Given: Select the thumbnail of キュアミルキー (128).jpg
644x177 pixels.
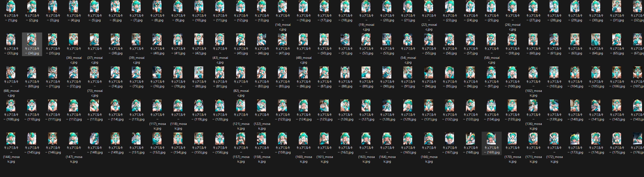Looking at the screenshot, I should point(387,105).
